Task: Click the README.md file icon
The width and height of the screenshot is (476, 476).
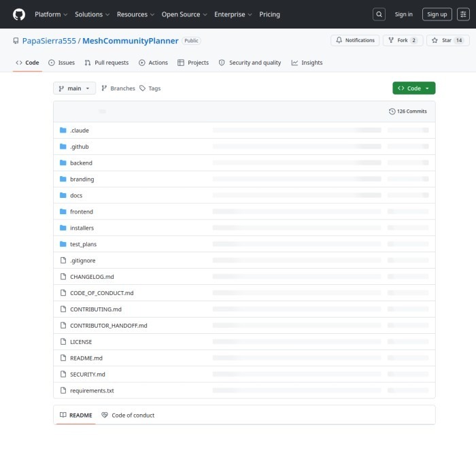Action: pyautogui.click(x=63, y=358)
